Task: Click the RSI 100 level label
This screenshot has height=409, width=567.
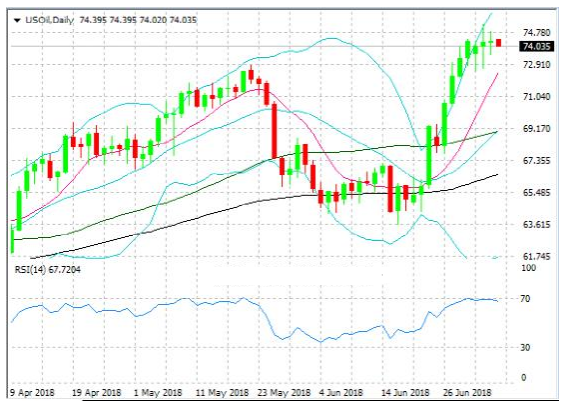Action: click(x=529, y=268)
